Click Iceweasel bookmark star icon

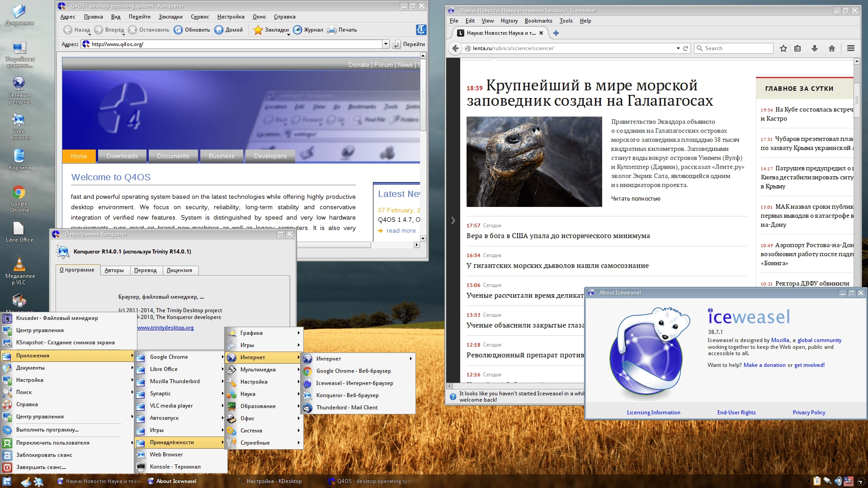pos(783,48)
